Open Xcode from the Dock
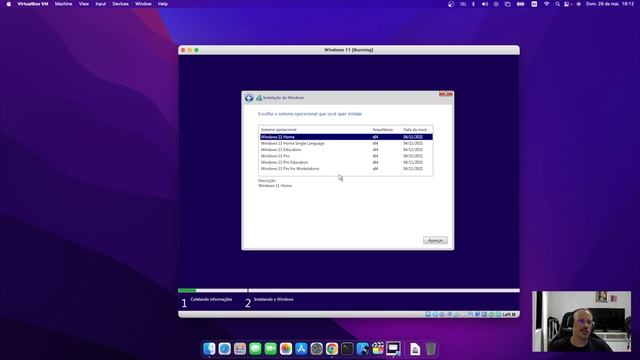 (x=362, y=349)
